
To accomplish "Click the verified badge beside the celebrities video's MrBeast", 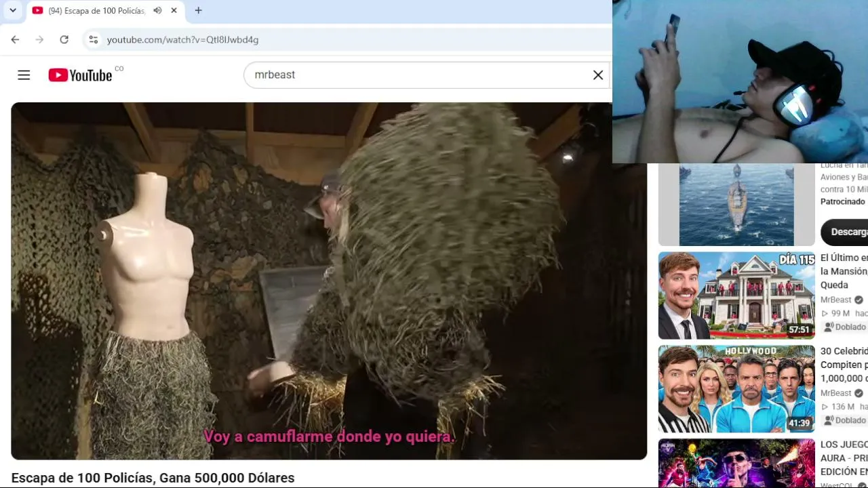I will pos(859,393).
